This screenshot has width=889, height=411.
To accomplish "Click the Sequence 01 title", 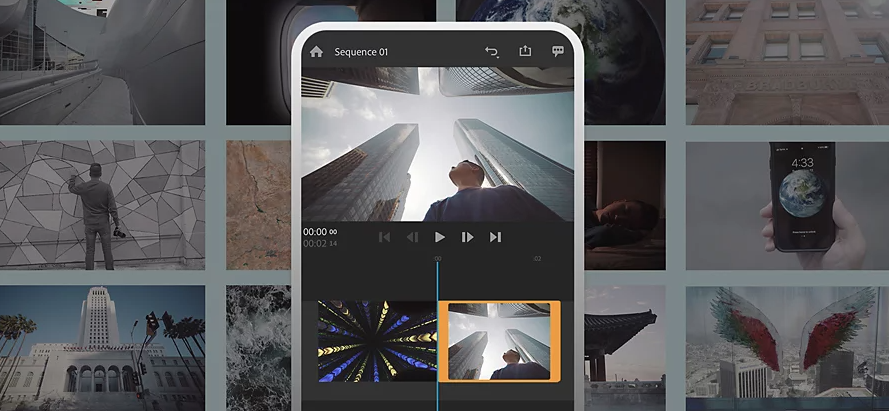I will coord(361,52).
